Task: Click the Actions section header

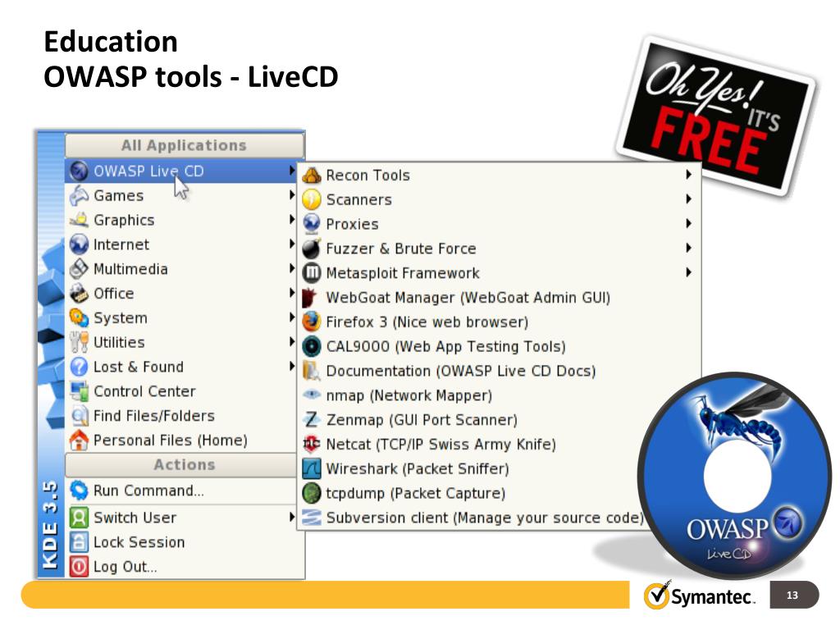Action: pos(181,464)
